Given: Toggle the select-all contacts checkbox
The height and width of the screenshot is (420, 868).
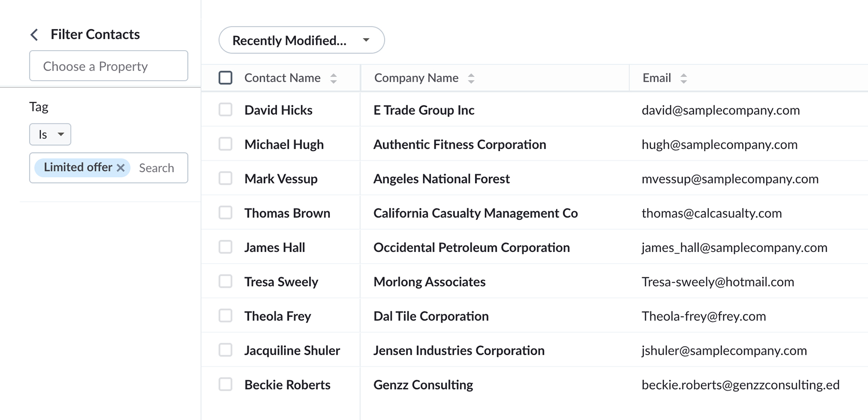Looking at the screenshot, I should 225,78.
